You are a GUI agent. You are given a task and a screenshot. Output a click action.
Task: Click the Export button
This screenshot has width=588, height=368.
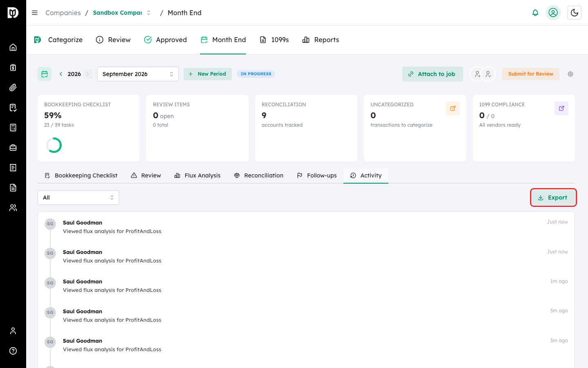coord(553,197)
